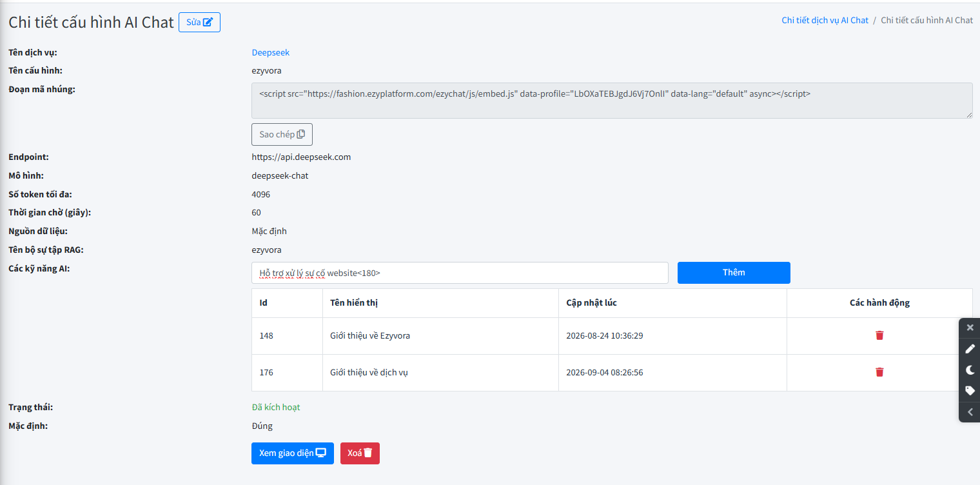980x485 pixels.
Task: Click timestamp 2026-09-04 08:26:56
Action: [605, 372]
